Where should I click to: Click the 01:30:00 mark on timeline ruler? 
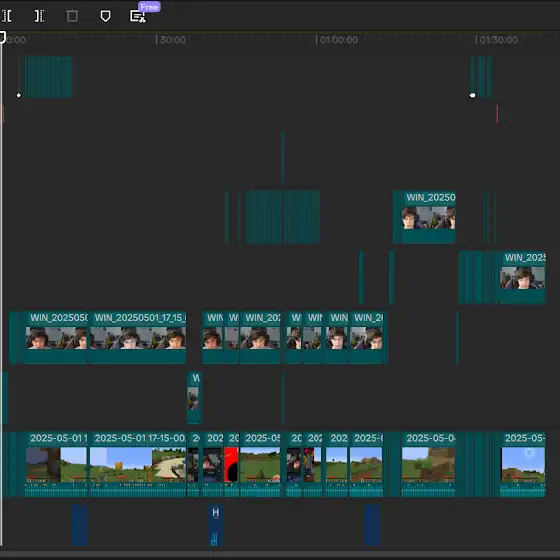pos(498,40)
